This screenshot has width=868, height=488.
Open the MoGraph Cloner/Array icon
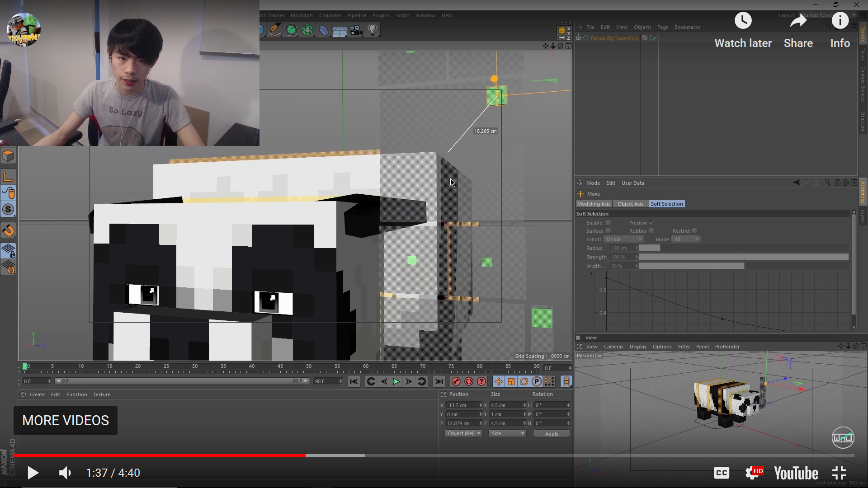[x=307, y=30]
